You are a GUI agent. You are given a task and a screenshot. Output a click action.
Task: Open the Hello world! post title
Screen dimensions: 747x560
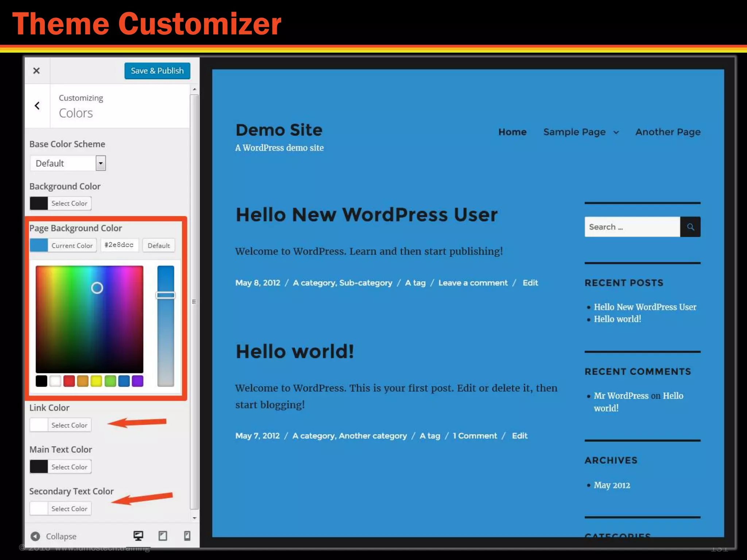295,351
